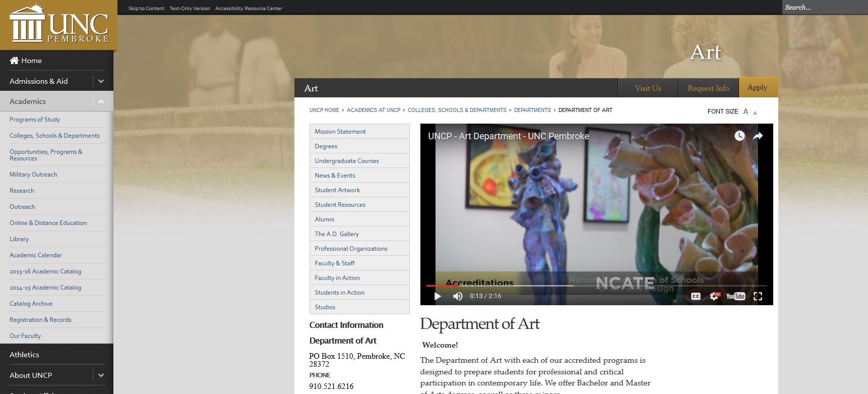The image size is (868, 394).
Task: Go to Home in the sidebar
Action: pos(31,61)
